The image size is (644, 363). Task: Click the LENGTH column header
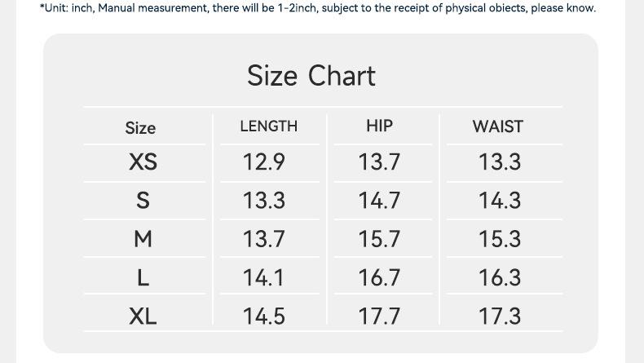[269, 126]
